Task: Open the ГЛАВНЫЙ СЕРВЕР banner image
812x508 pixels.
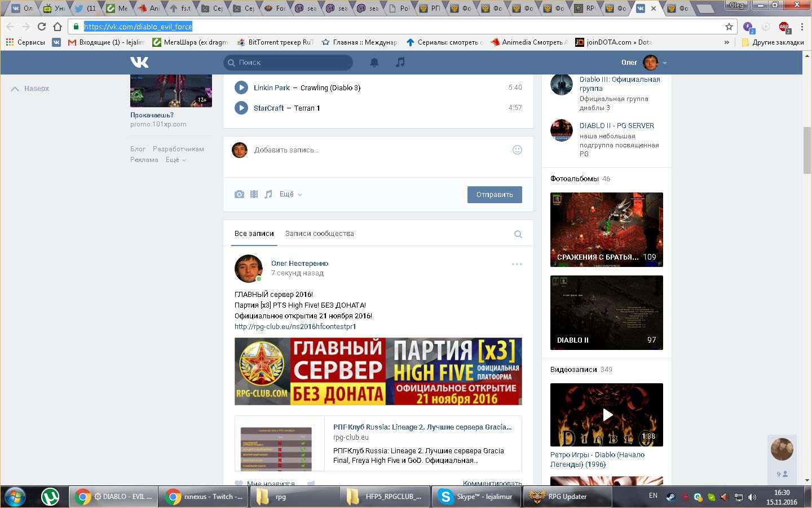Action: tap(378, 371)
